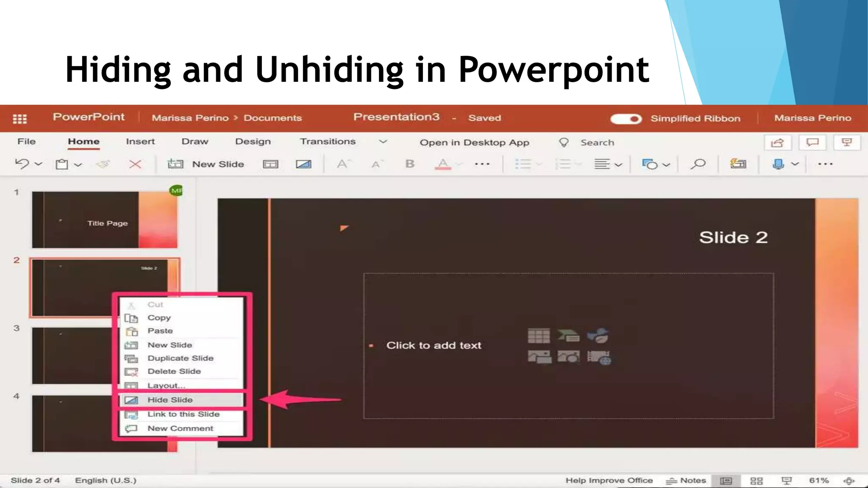Decrease font size with smaller A icon

coord(377,164)
